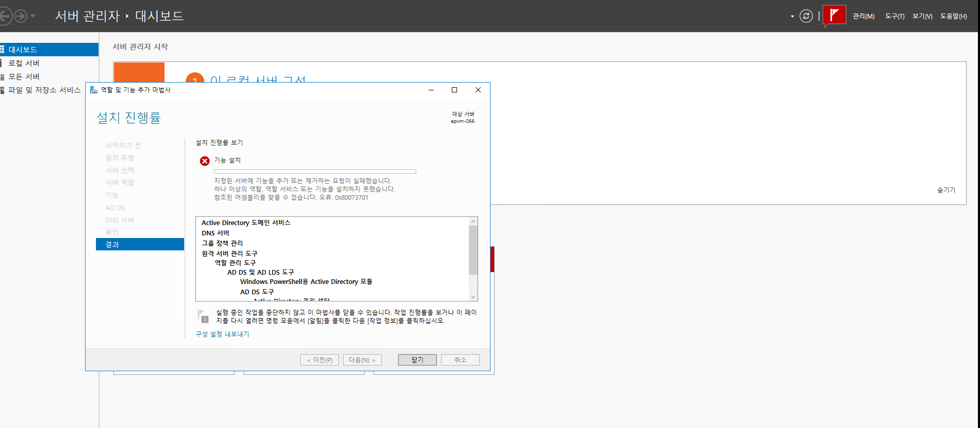
Task: Open the notifications flag icon
Action: 834,15
